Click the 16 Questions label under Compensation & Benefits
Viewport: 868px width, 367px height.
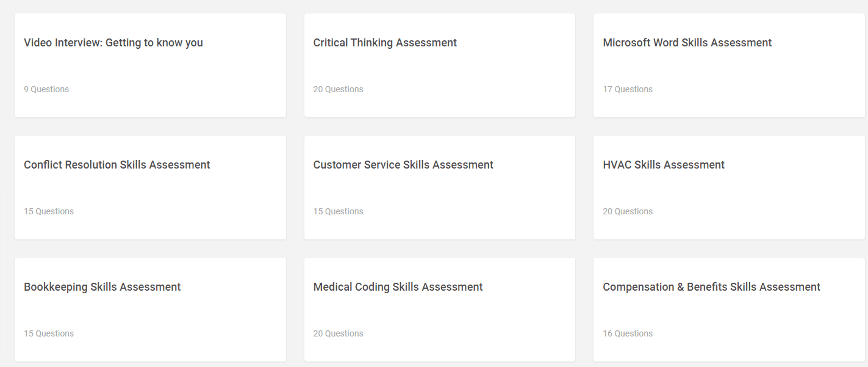pos(628,333)
